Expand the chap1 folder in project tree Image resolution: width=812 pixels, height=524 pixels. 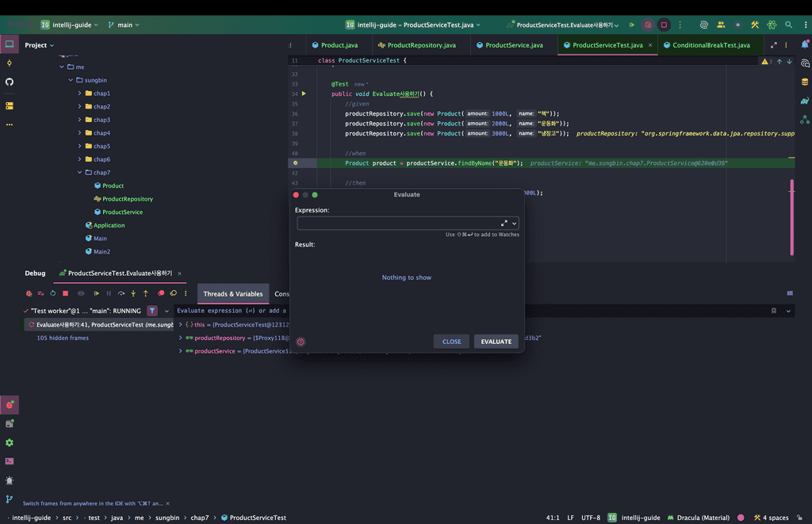click(x=80, y=94)
